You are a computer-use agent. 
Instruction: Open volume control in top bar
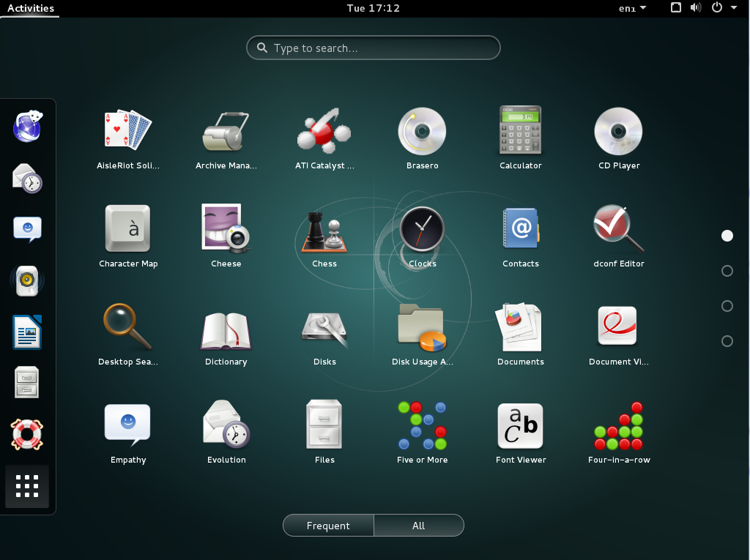coord(696,7)
